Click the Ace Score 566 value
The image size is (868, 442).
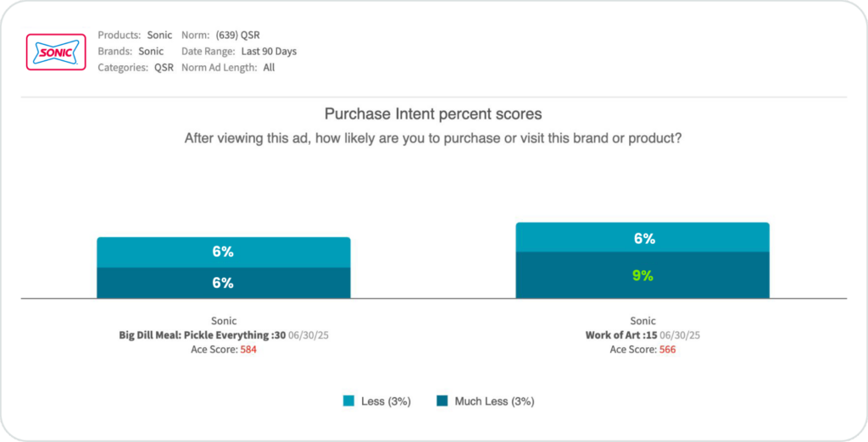coord(668,350)
